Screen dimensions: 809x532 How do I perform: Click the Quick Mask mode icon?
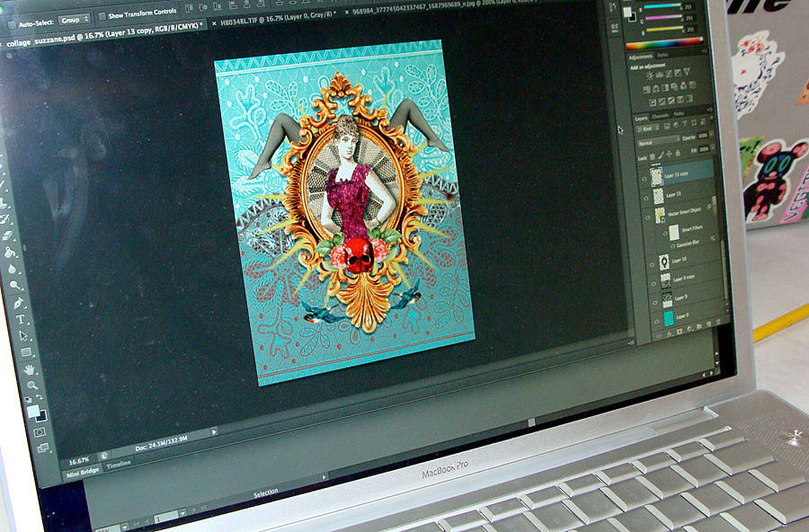40,432
